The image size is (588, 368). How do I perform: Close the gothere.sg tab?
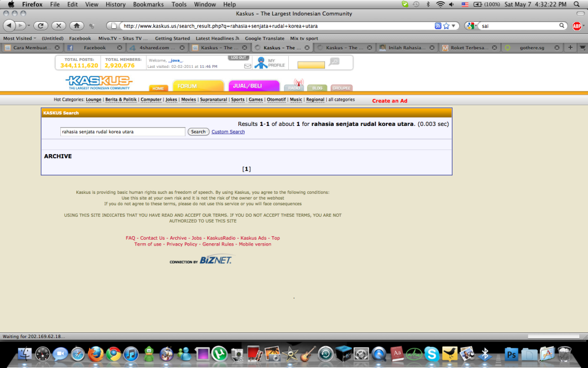click(x=557, y=48)
